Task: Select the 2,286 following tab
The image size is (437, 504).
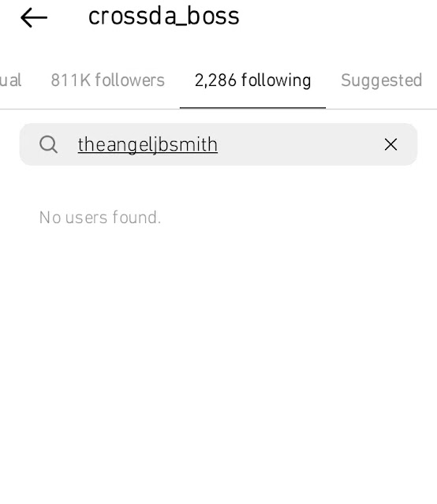Action: point(252,80)
